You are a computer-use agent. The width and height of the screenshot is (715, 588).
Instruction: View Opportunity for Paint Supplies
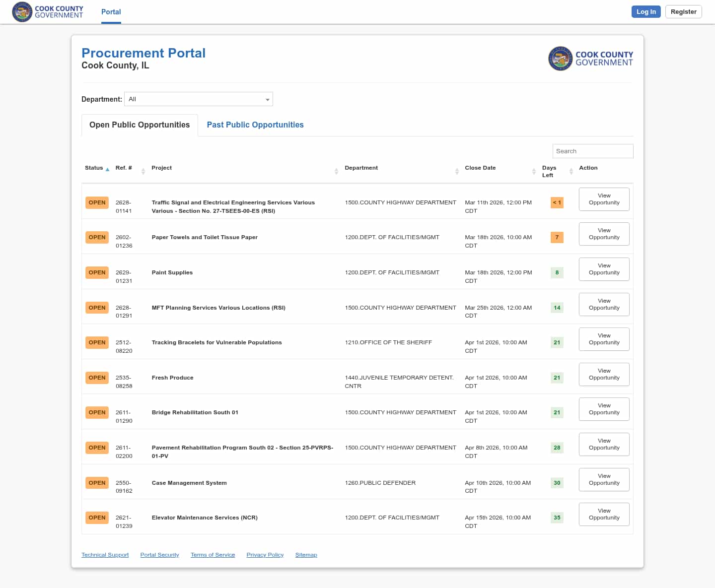click(604, 269)
